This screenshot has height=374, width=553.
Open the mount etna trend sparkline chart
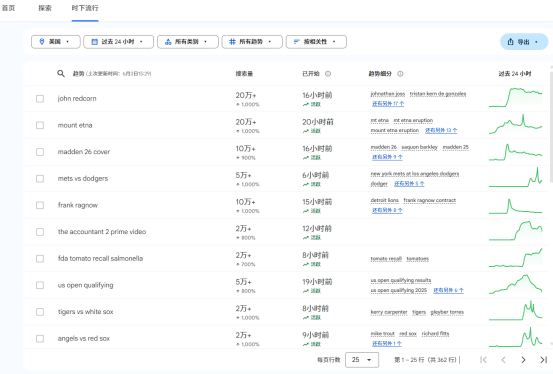515,124
